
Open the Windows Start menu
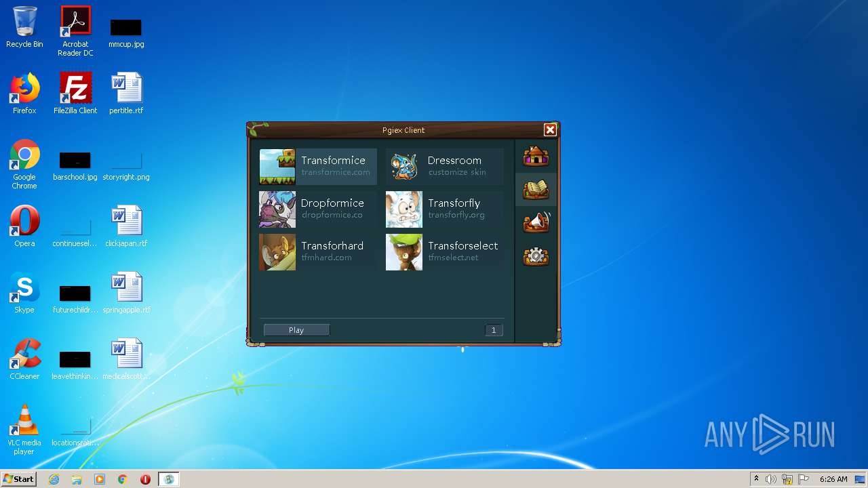tap(19, 479)
